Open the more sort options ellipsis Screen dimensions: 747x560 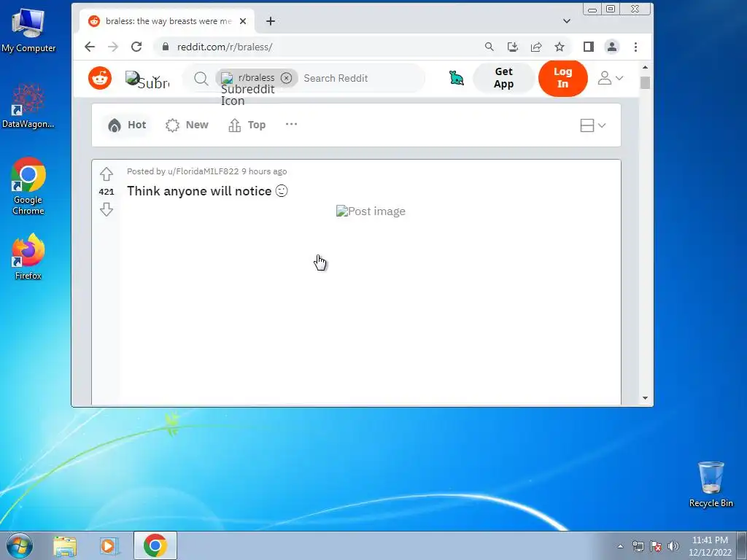click(x=291, y=124)
